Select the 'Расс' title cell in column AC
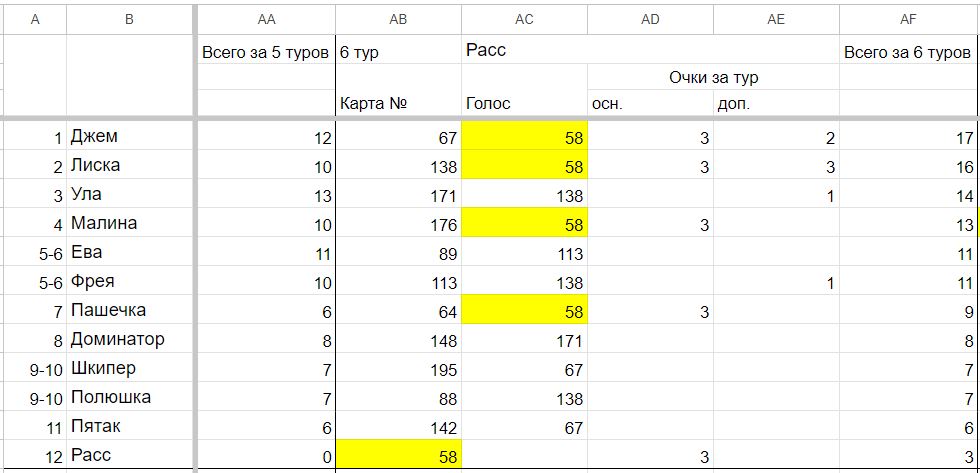Image resolution: width=980 pixels, height=473 pixels. pyautogui.click(x=524, y=50)
